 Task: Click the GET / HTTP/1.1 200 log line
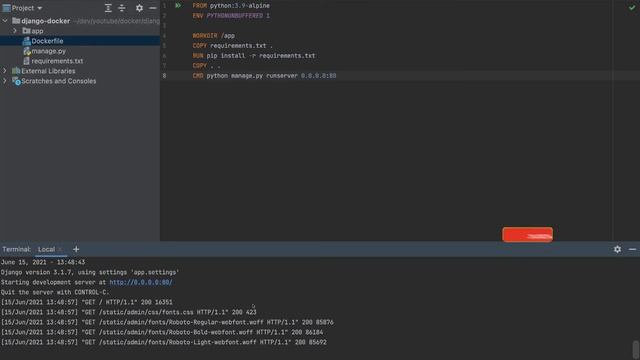pyautogui.click(x=87, y=302)
